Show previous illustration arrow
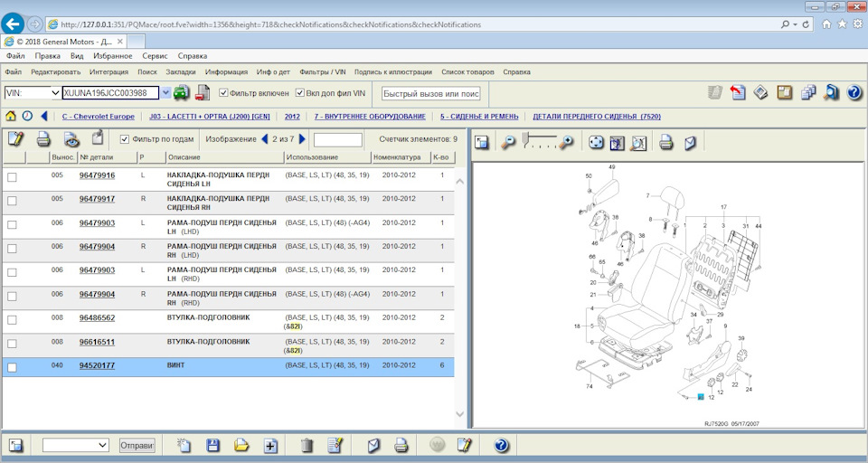 [264, 138]
